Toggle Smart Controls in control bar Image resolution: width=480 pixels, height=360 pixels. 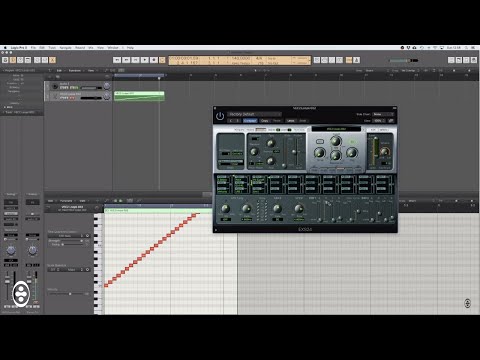[x=37, y=60]
